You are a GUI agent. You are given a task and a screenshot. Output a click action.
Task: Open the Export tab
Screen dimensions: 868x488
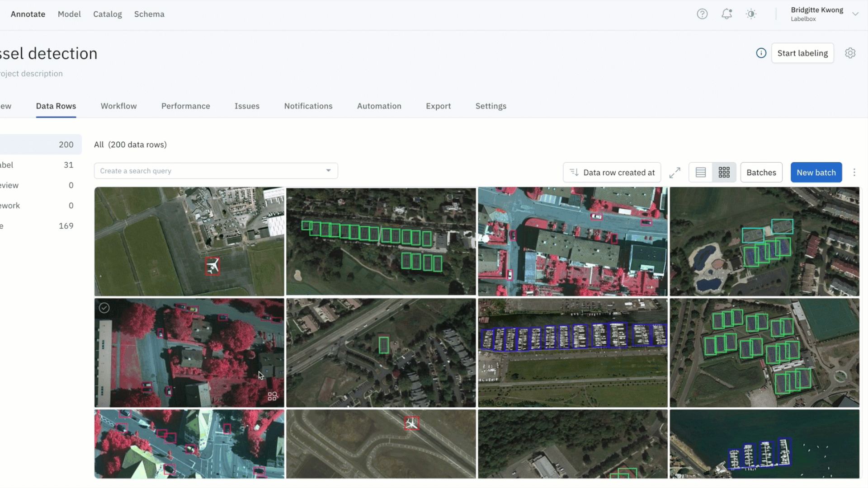click(439, 106)
